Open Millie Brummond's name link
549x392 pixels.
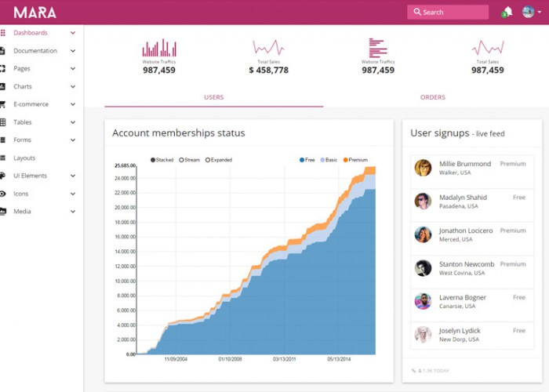(465, 164)
